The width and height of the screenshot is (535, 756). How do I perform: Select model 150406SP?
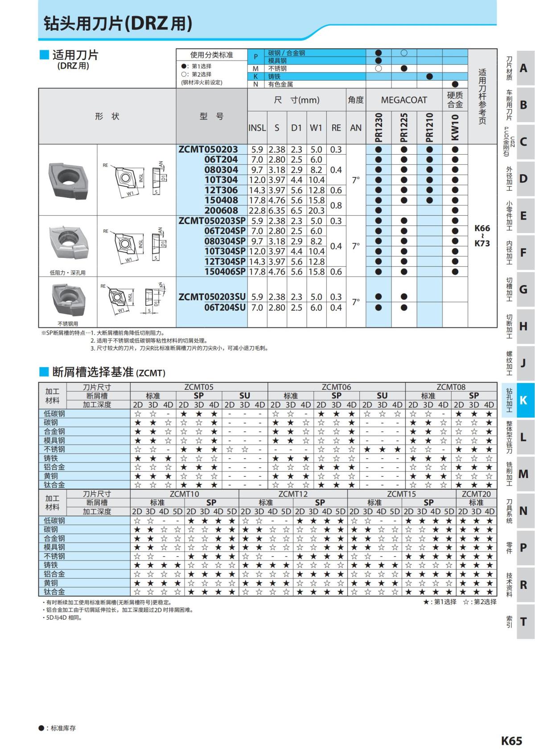[225, 271]
